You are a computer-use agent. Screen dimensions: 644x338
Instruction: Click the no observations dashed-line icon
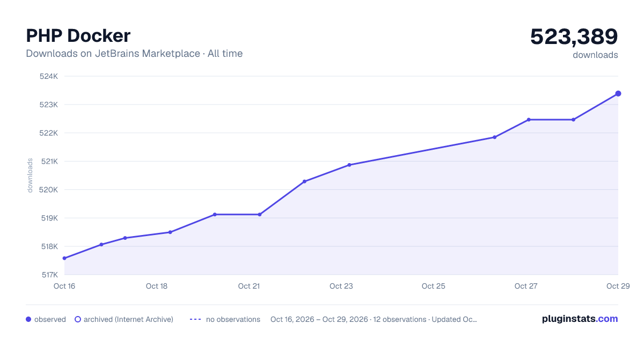pyautogui.click(x=195, y=319)
